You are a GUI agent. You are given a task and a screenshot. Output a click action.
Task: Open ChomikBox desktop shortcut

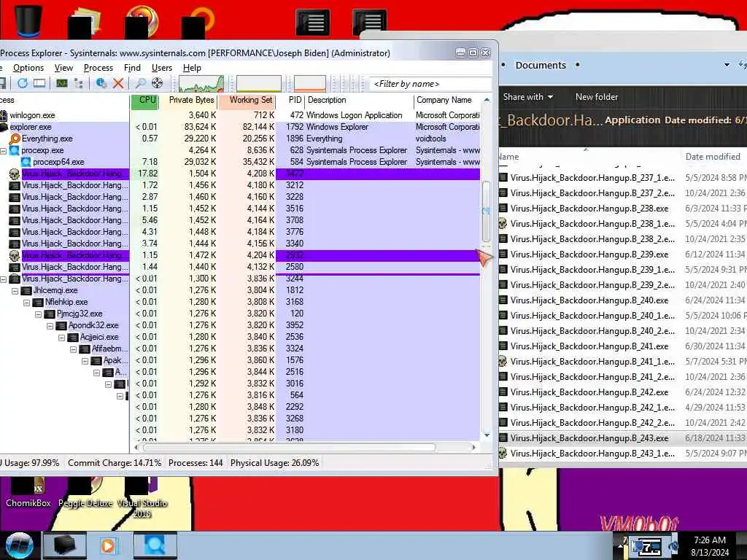point(28,492)
